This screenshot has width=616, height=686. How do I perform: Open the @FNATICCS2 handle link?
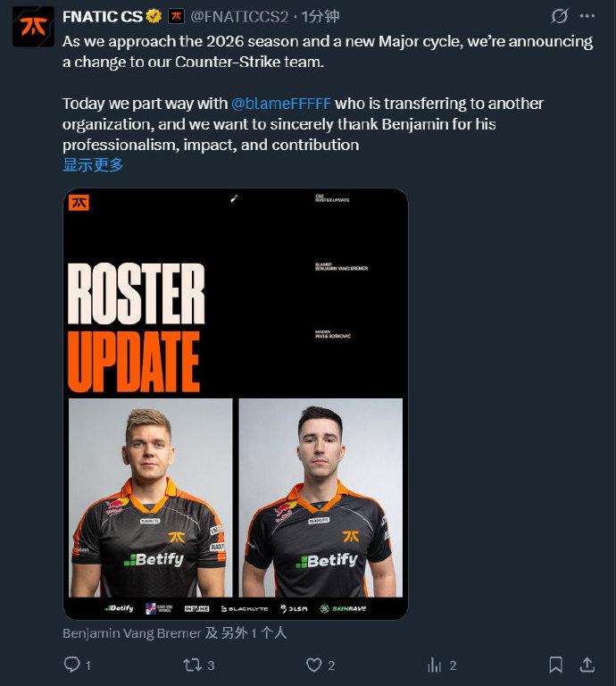pyautogui.click(x=239, y=17)
